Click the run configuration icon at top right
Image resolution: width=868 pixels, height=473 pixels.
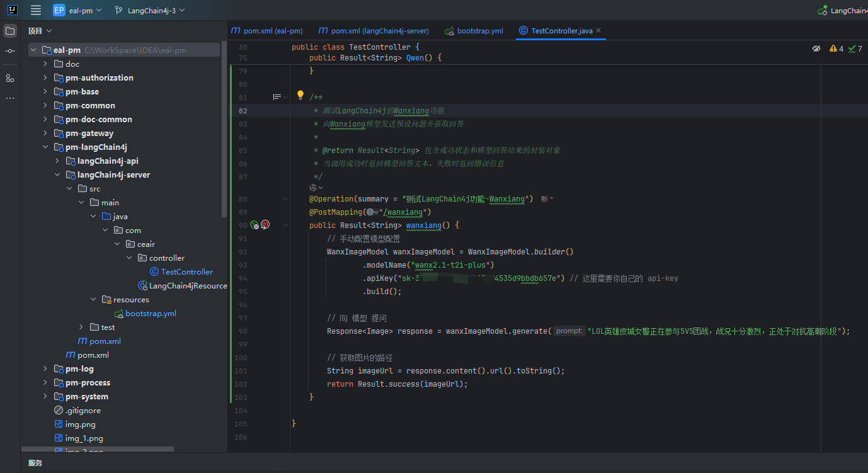[822, 11]
